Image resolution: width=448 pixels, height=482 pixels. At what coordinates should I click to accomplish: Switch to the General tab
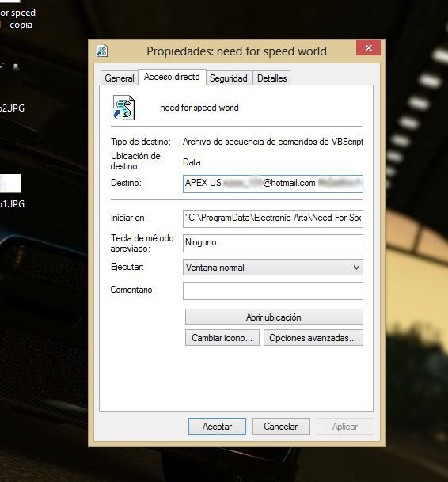click(120, 78)
